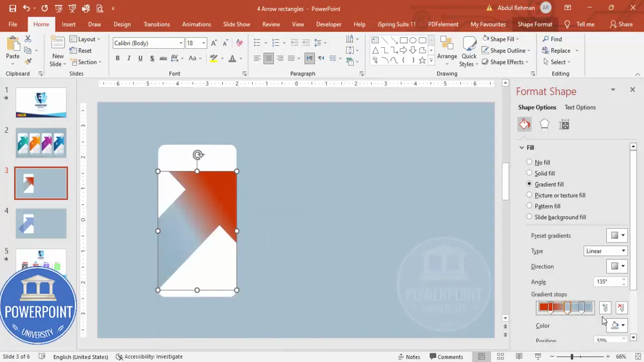Toggle the Notes pane

pos(409,356)
